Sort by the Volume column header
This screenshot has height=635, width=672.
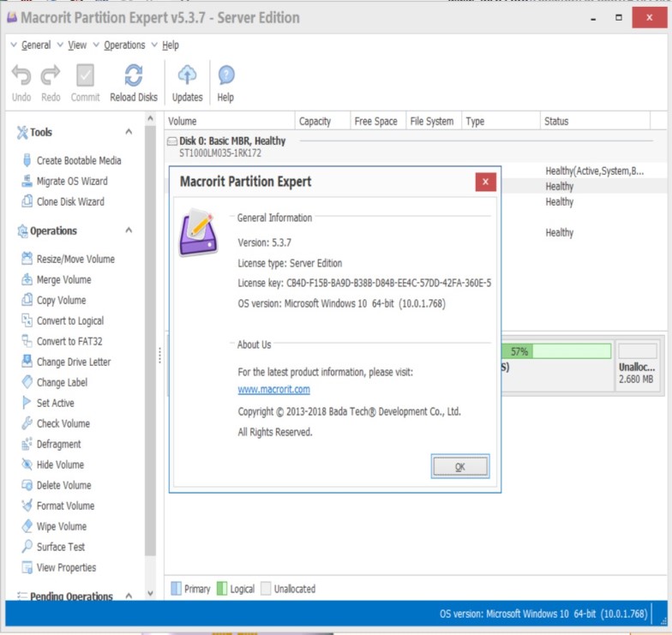[x=230, y=122]
